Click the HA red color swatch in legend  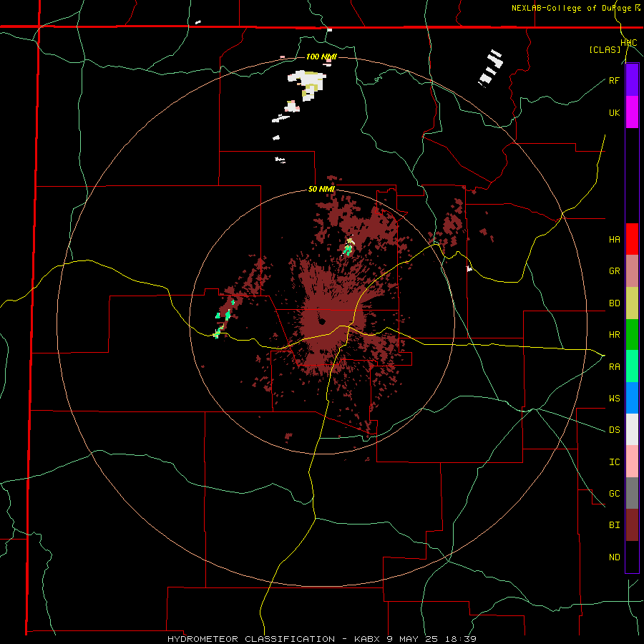pyautogui.click(x=632, y=239)
